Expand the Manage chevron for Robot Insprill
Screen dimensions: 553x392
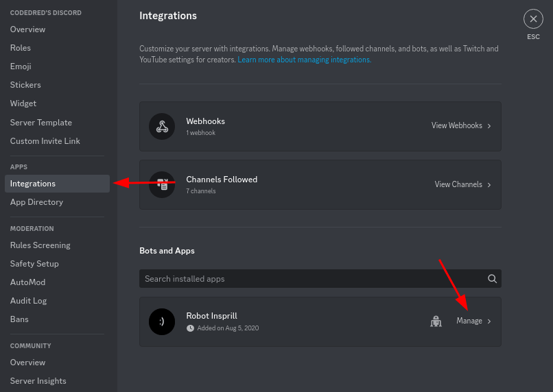pyautogui.click(x=489, y=321)
